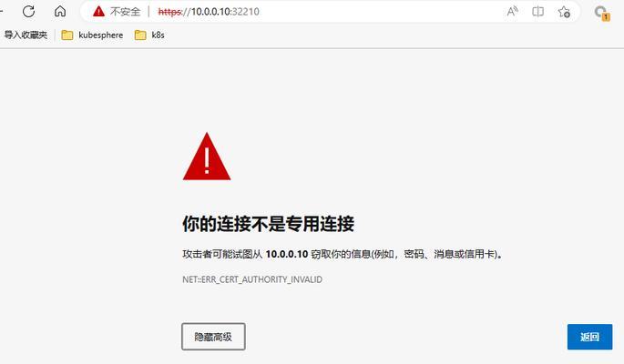Screen dimensions: 624x364
Task: Click the bold 10.0.0.10 in warning message
Action: tap(287, 254)
